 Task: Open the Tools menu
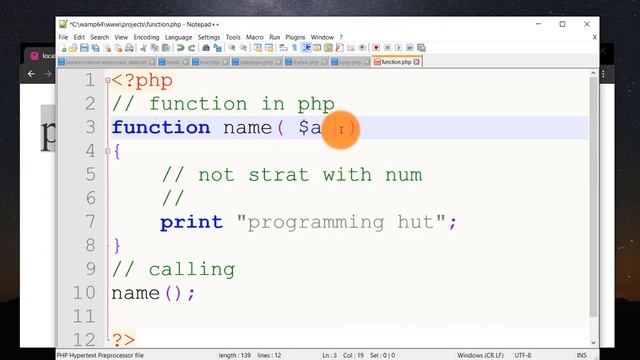tap(233, 37)
